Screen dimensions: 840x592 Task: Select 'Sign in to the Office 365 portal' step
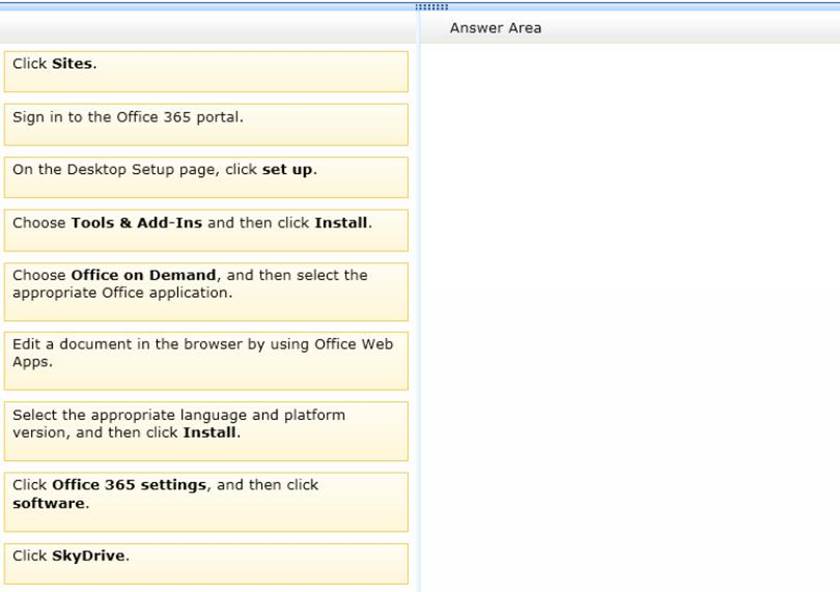[x=205, y=124]
